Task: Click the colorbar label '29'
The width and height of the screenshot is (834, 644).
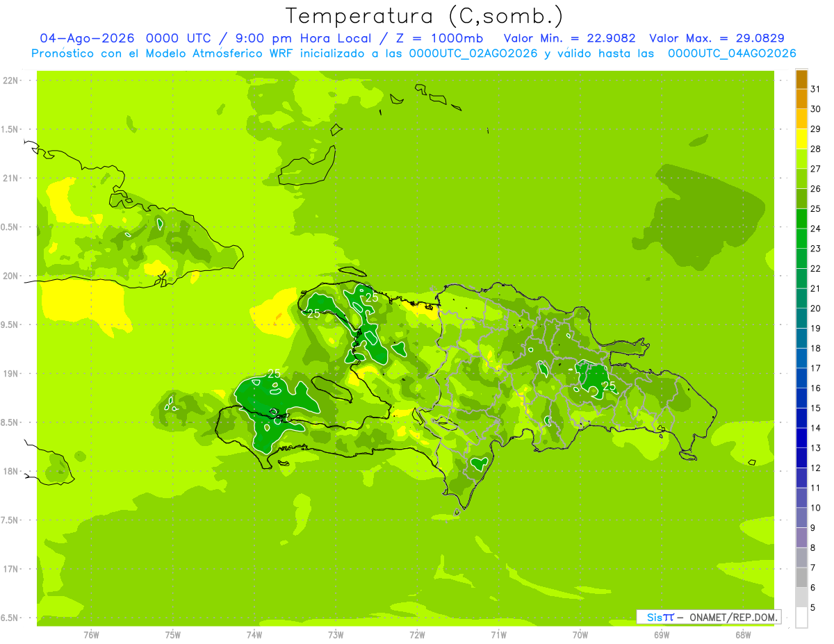Action: coord(815,129)
